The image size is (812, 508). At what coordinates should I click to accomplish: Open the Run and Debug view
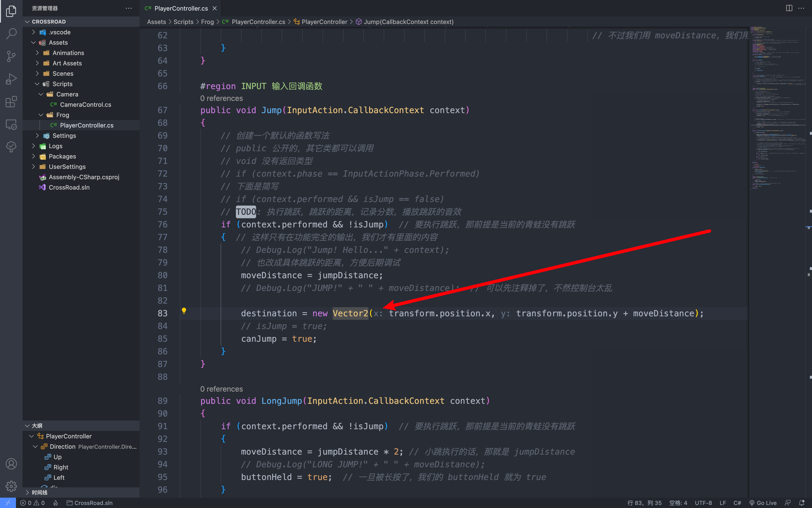tap(11, 79)
